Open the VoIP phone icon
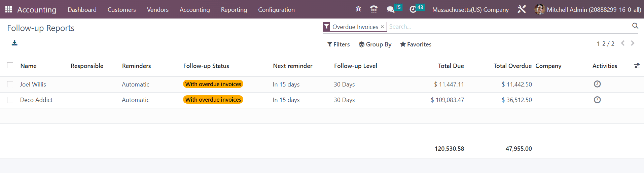644x173 pixels. 373,9
